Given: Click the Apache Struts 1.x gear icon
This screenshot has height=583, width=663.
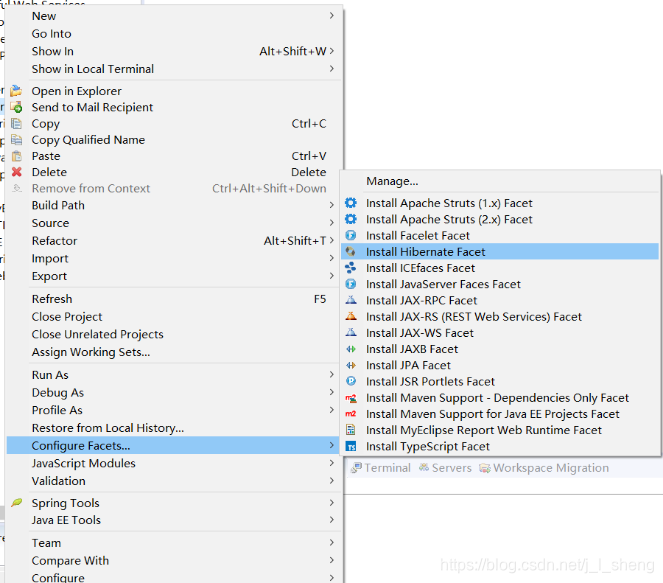Looking at the screenshot, I should point(351,203).
